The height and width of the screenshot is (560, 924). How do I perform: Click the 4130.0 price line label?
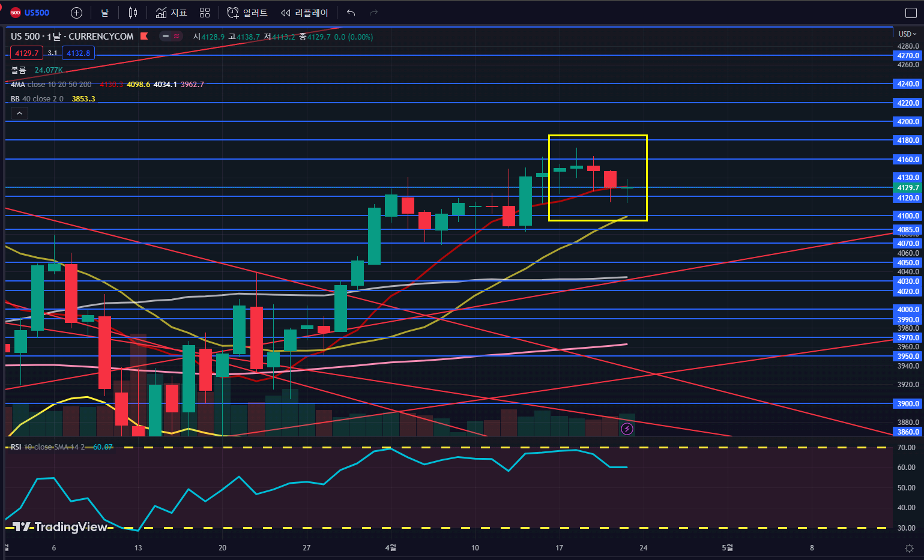[908, 178]
